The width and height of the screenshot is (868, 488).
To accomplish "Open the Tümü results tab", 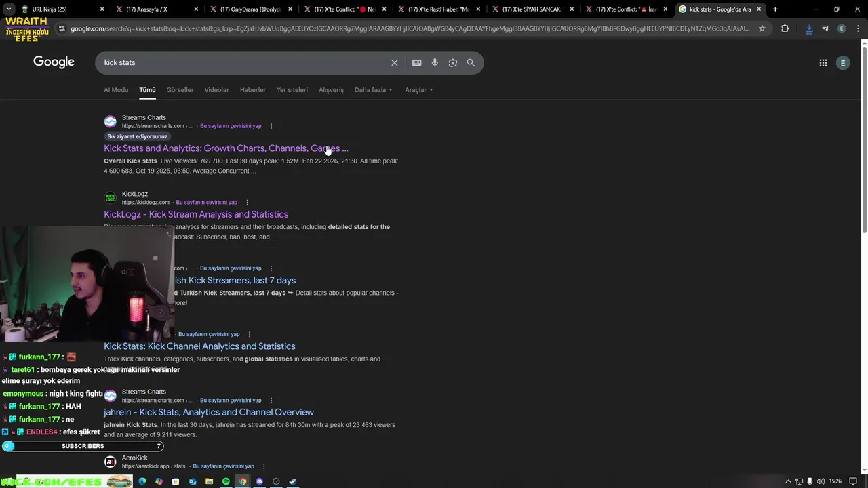I will point(147,90).
